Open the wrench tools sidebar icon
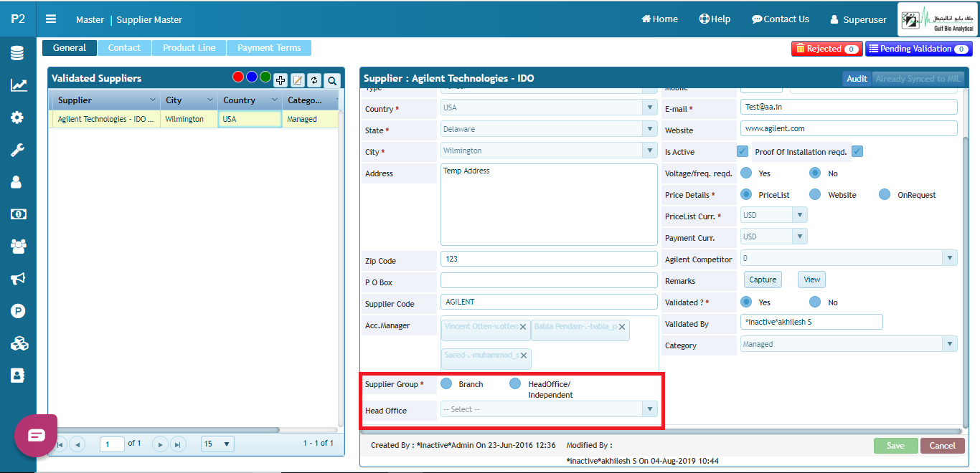 [x=18, y=150]
